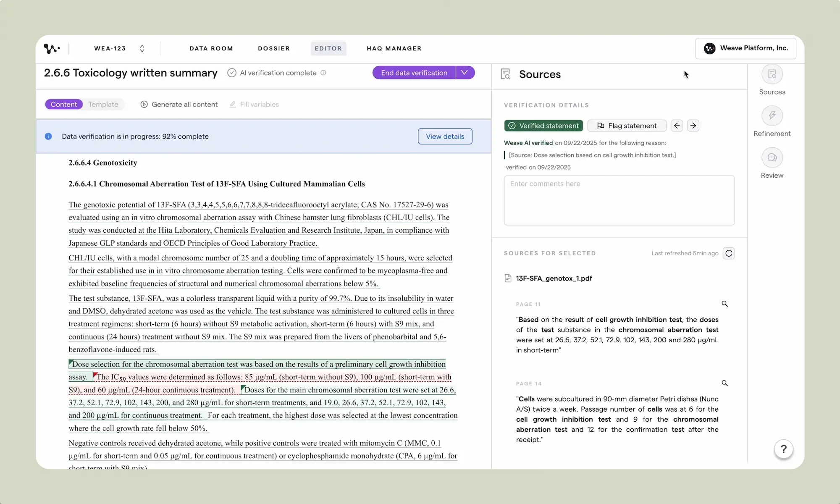Image resolution: width=840 pixels, height=504 pixels.
Task: Go to previous verification statement arrow
Action: 677,126
